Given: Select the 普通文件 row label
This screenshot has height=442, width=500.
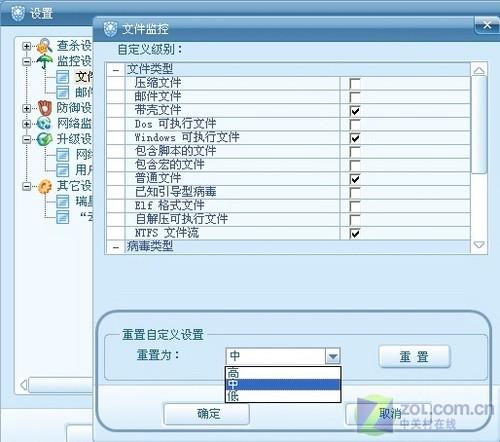Looking at the screenshot, I should pos(158,178).
